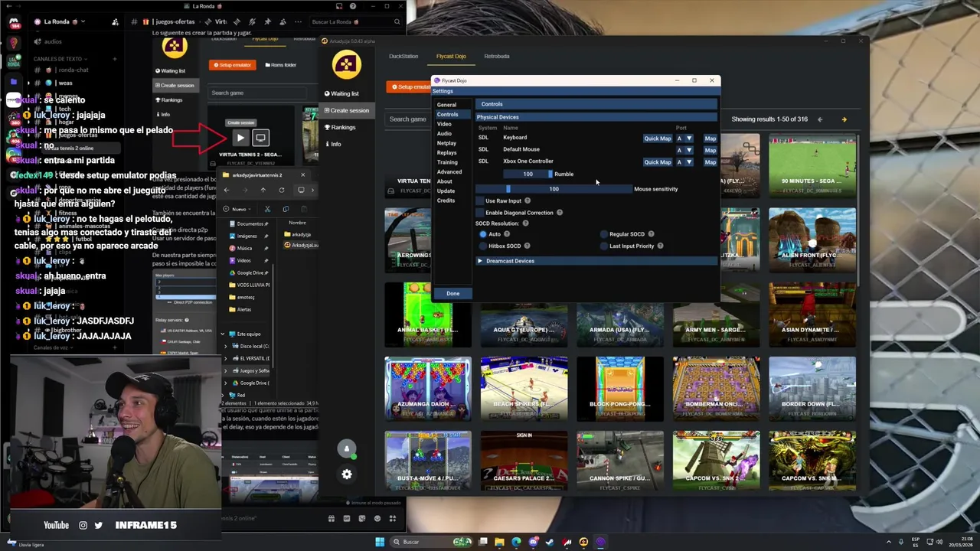Adjust the Mouse sensitivity slider

tap(554, 189)
